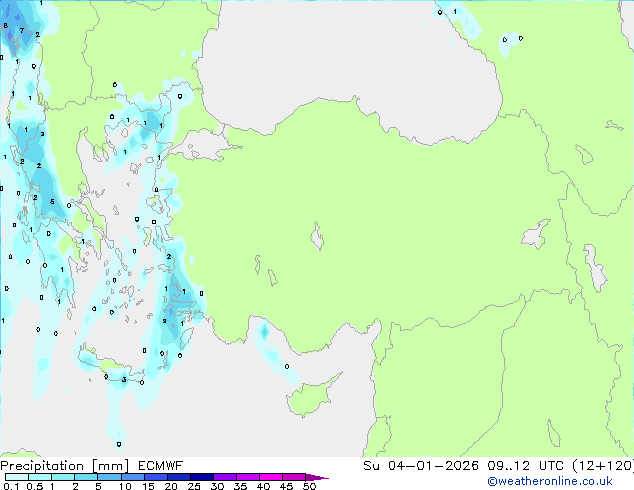Click the "25" tick label on legend

click(193, 486)
